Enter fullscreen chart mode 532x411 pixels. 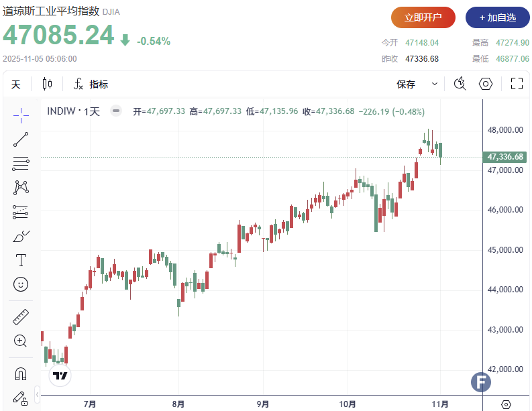(517, 84)
